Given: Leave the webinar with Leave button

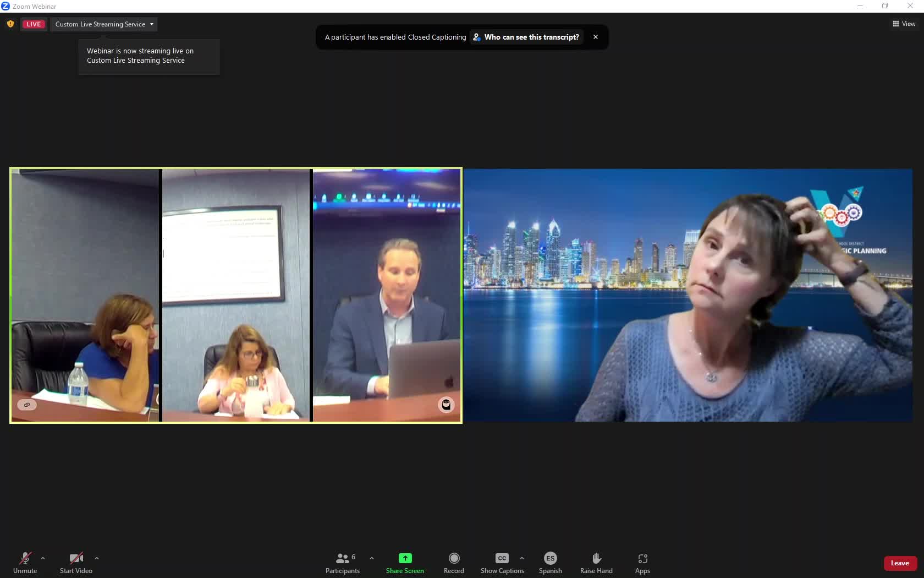Looking at the screenshot, I should [x=900, y=563].
